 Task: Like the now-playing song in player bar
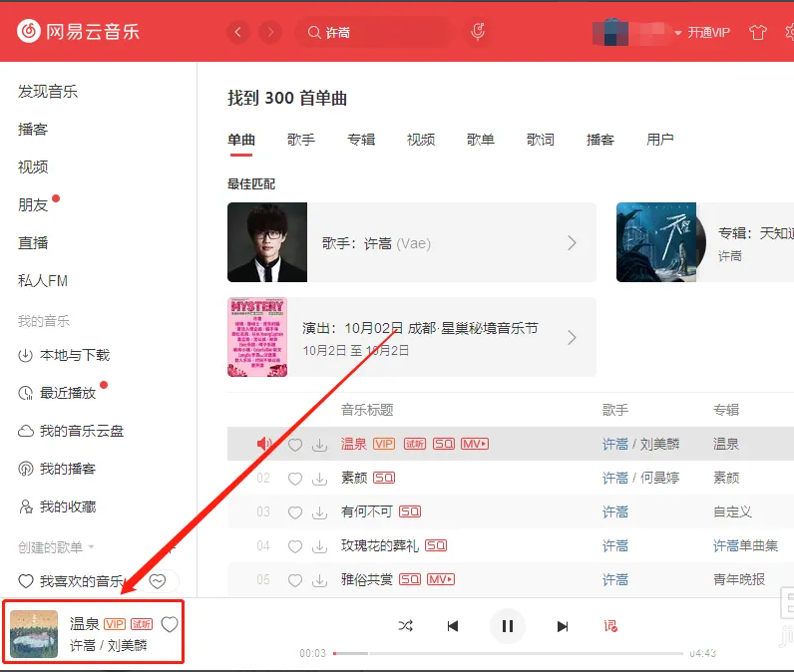[x=170, y=625]
